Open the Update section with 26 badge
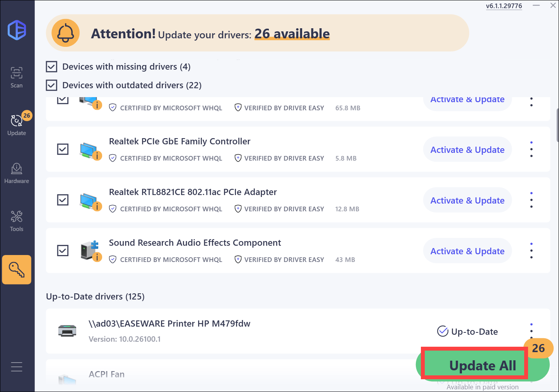 click(17, 125)
